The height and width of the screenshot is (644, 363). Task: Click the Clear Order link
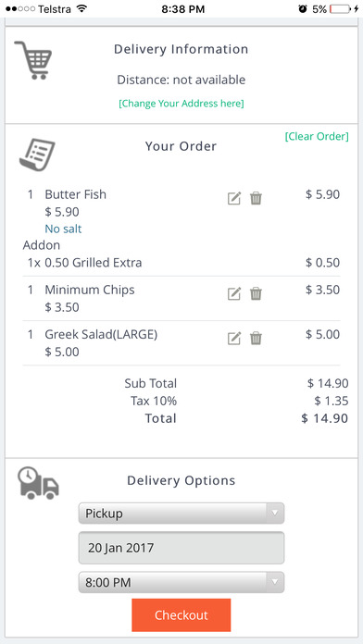pyautogui.click(x=317, y=136)
